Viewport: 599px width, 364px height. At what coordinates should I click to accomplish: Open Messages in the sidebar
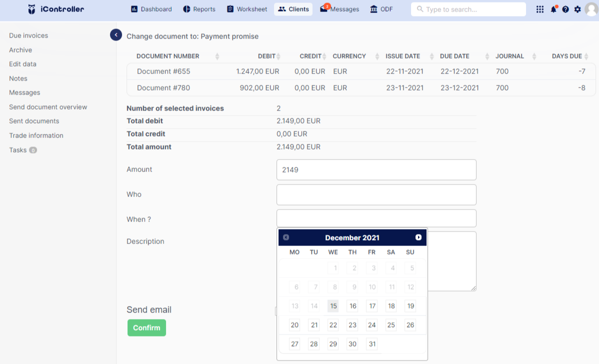[x=24, y=92]
